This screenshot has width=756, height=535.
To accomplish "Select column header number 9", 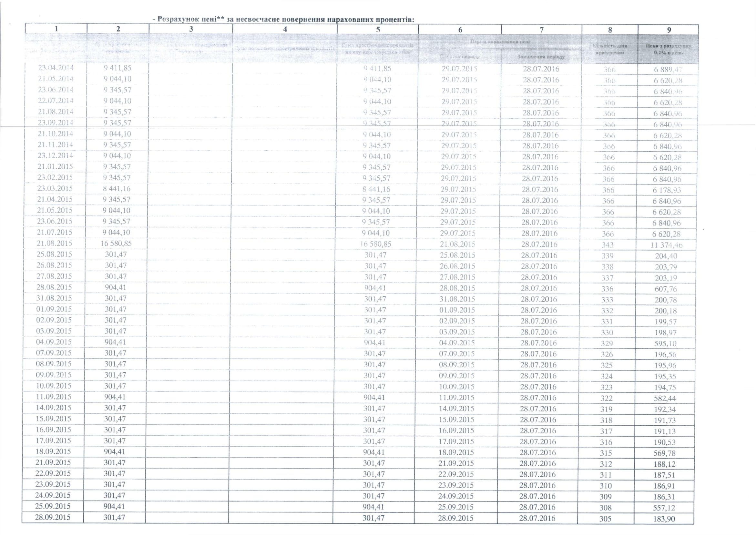I will [x=669, y=30].
